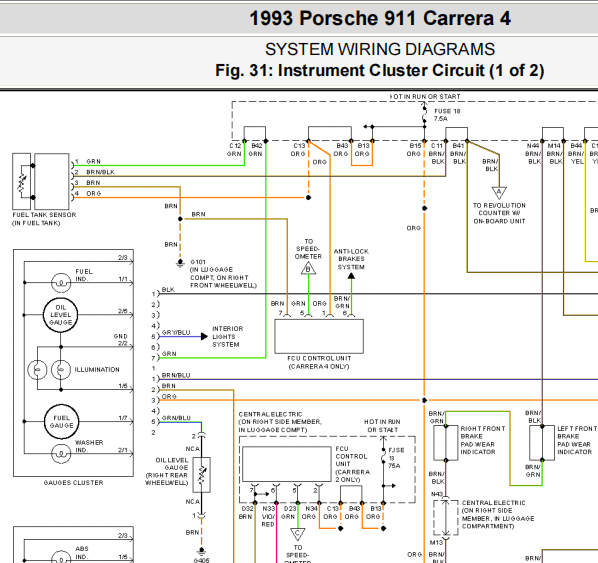Click the oil level gauge sender resistor

(202, 475)
